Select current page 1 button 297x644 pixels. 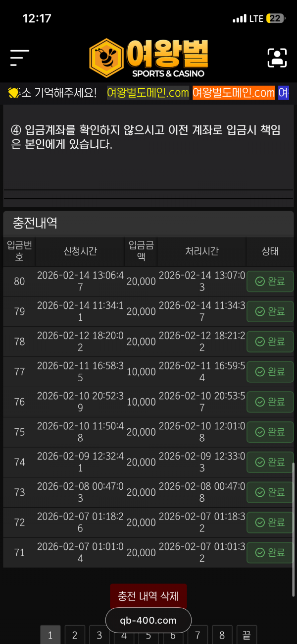click(50, 635)
